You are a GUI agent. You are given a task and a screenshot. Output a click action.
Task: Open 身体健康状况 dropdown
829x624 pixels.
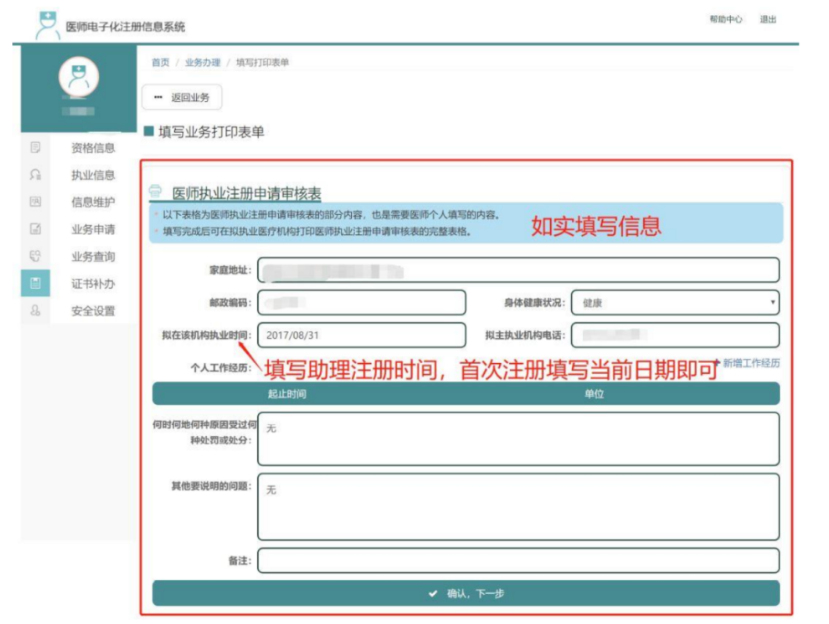click(675, 302)
